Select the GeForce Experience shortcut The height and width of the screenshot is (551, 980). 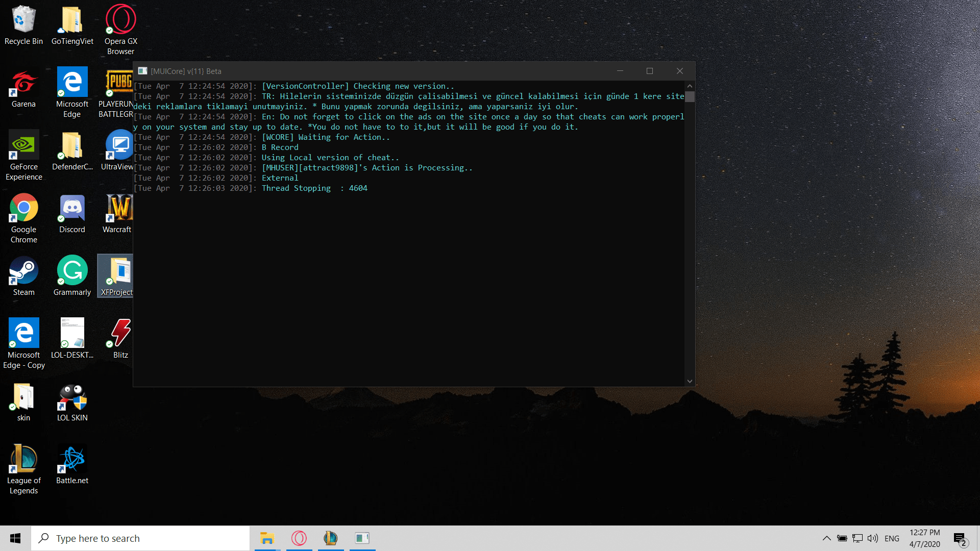pos(23,156)
